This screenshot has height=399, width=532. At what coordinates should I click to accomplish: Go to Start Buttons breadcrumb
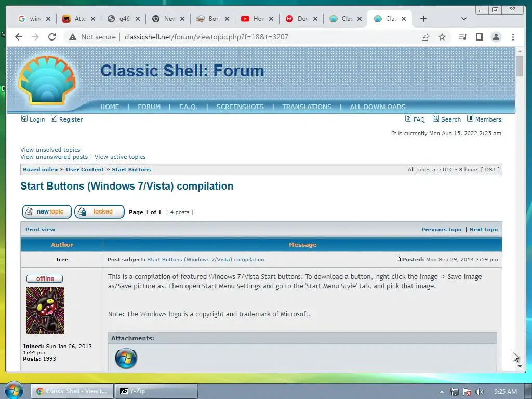coord(131,170)
